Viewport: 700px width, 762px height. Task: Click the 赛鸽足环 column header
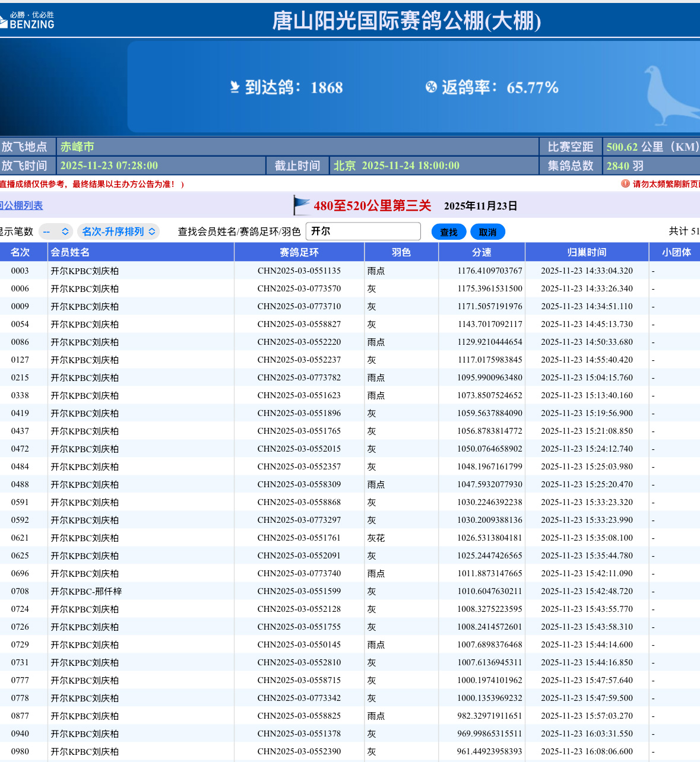point(299,252)
